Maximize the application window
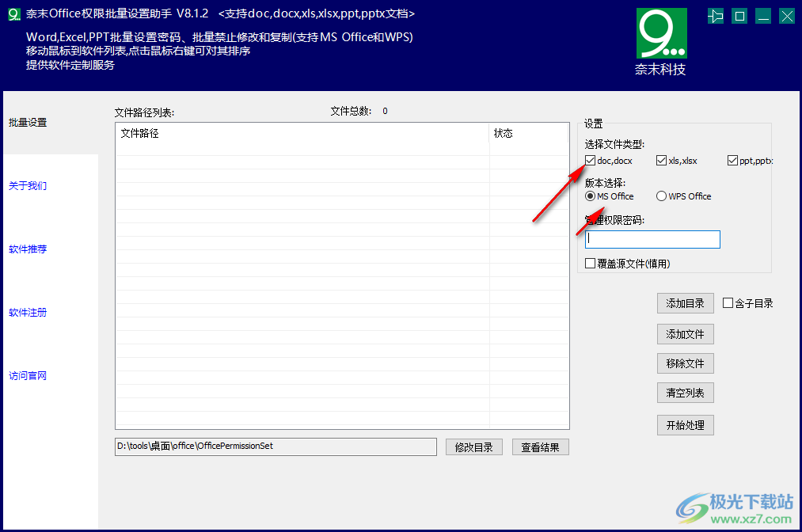Image resolution: width=802 pixels, height=532 pixels. 739,17
